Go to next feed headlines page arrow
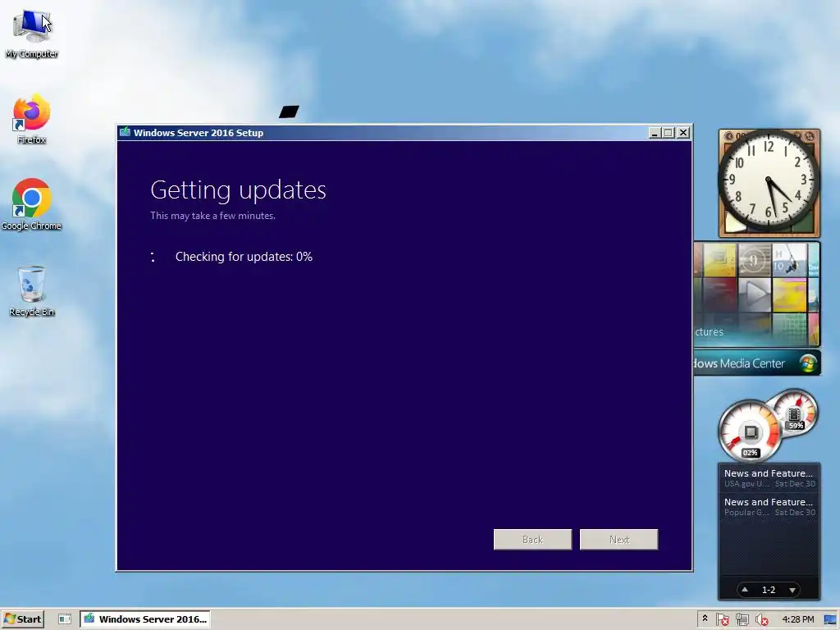This screenshot has height=630, width=840. pyautogui.click(x=792, y=590)
